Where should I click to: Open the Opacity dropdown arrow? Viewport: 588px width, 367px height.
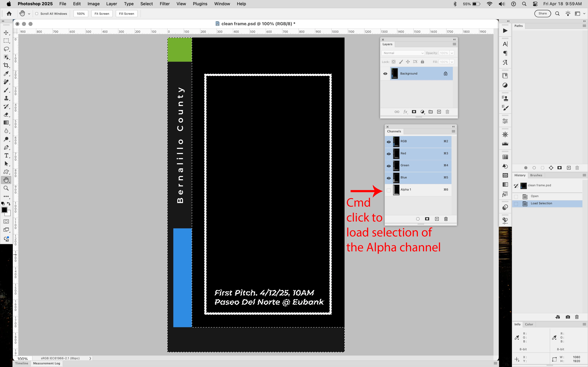tap(452, 53)
